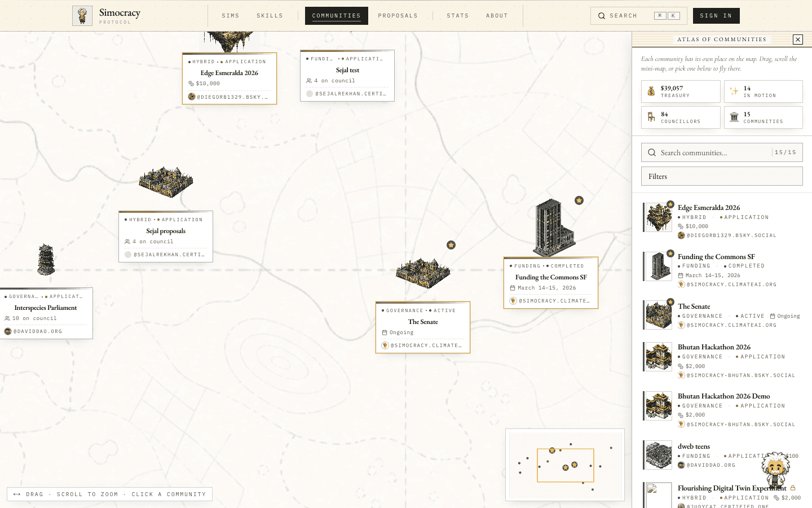
Task: Open Edge Esmeralda 2026 in the sidebar list
Action: [x=722, y=220]
